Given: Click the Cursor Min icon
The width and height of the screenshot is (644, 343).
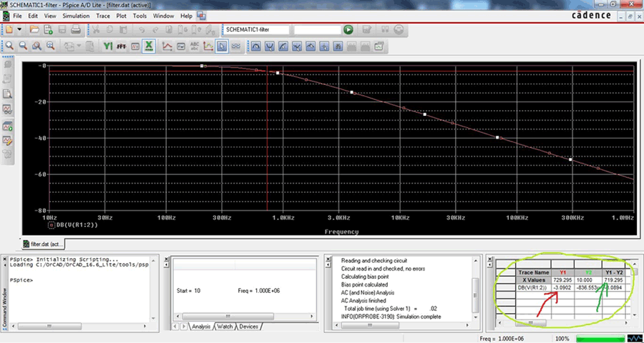Looking at the screenshot, I should (x=296, y=46).
